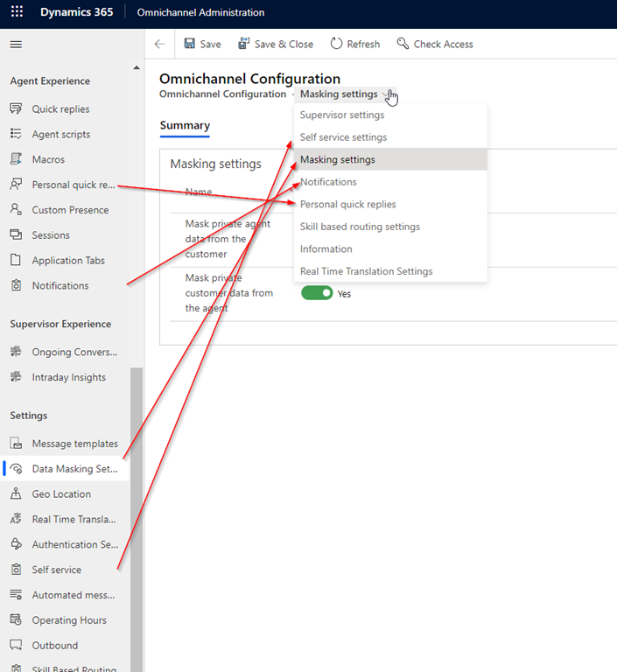The width and height of the screenshot is (617, 672).
Task: Click the back arrow icon
Action: tap(159, 44)
